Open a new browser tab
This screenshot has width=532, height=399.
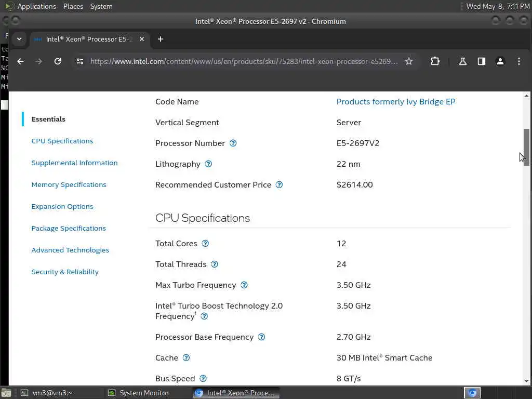point(161,39)
